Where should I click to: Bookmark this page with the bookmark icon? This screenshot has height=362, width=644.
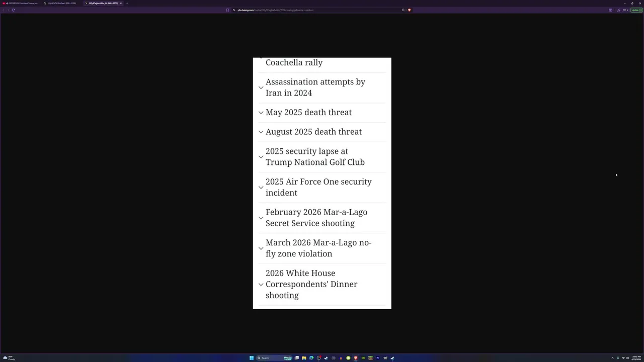pos(227,10)
